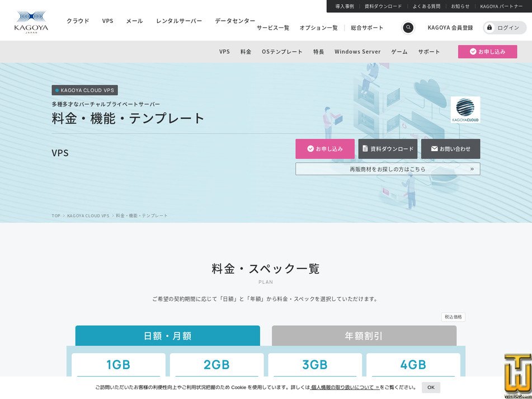Open the search magnifier icon
This screenshot has width=532, height=399.
click(x=408, y=27)
